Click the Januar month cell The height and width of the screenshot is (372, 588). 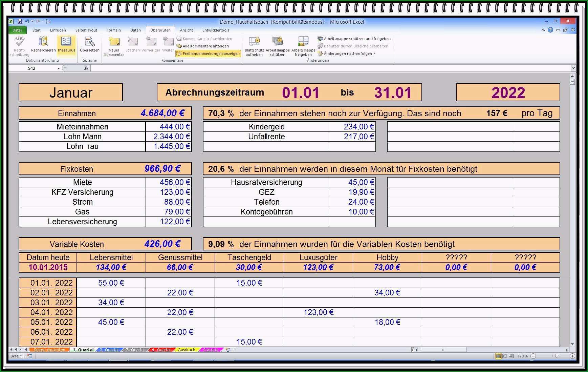[71, 92]
